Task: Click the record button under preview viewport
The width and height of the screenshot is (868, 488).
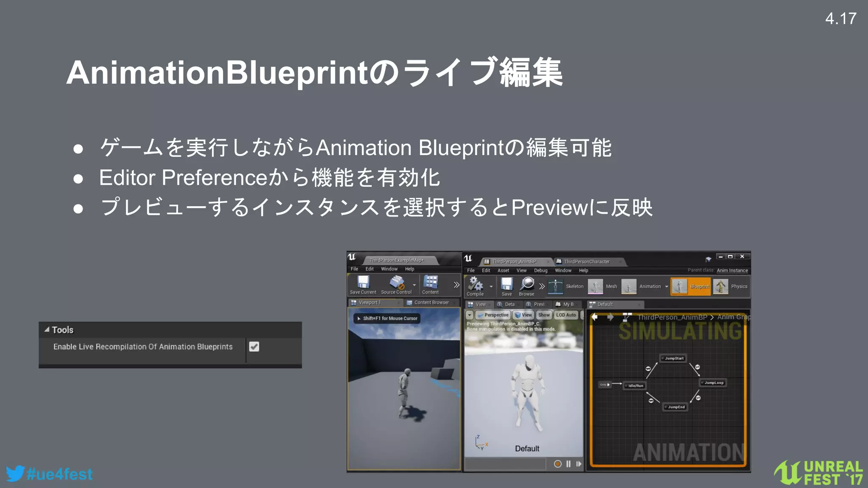Action: click(558, 464)
